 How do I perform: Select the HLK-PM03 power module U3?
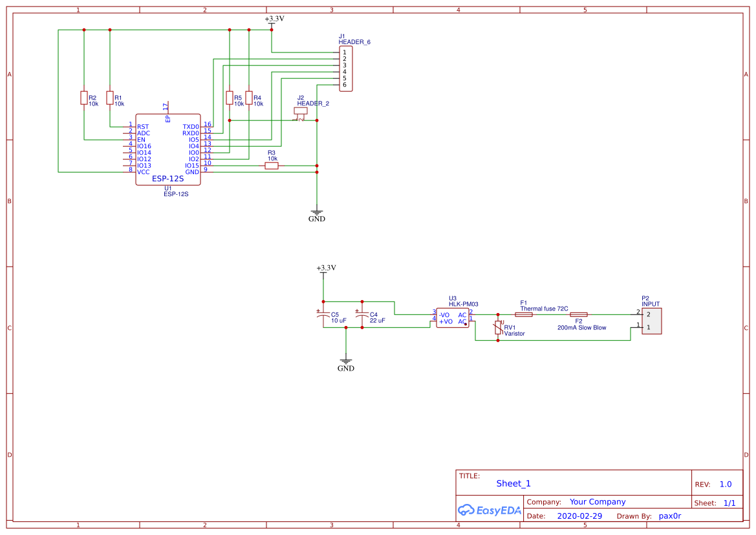pyautogui.click(x=452, y=318)
